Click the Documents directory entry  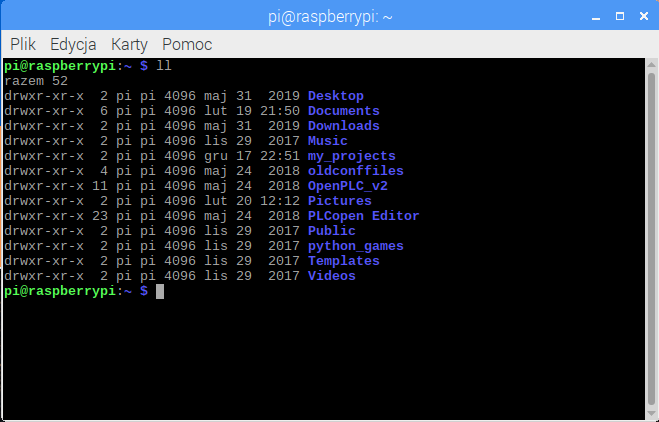[344, 111]
